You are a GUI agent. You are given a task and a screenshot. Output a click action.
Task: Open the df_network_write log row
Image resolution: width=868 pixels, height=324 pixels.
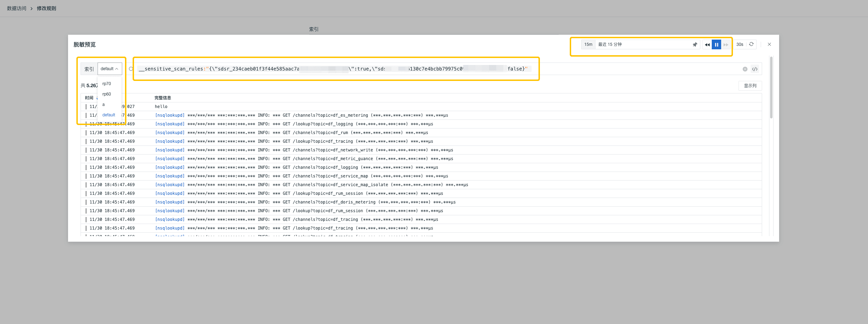click(x=421, y=150)
